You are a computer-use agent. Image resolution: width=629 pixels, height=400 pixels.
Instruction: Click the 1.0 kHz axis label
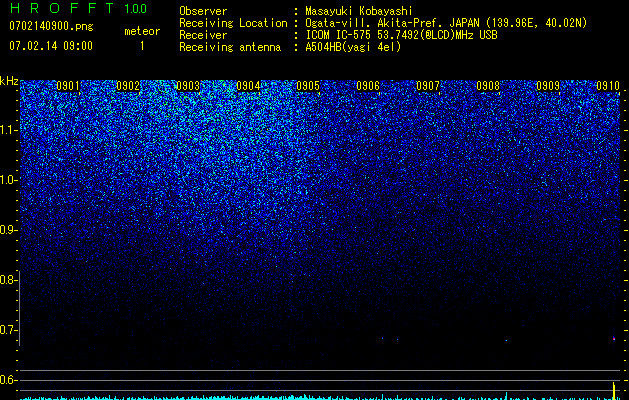tap(8, 180)
